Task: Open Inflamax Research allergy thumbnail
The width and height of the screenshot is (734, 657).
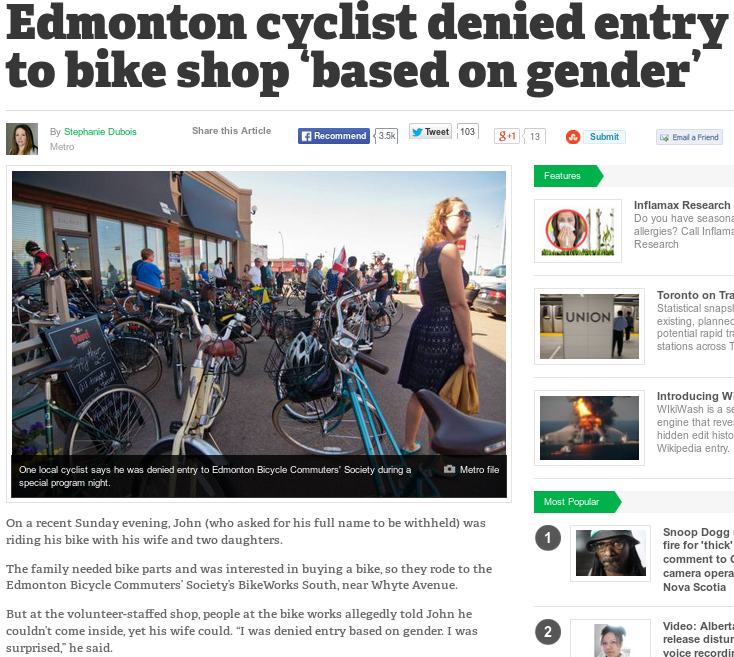Action: 578,231
